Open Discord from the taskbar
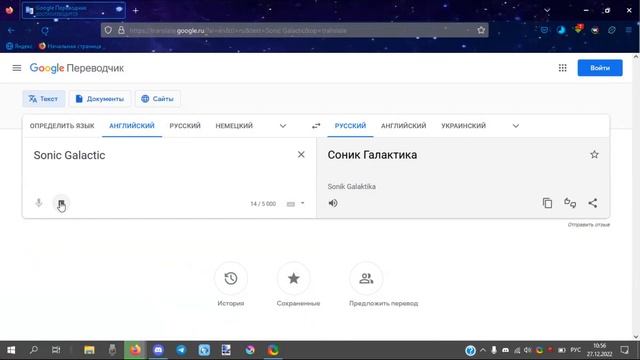 [158, 350]
